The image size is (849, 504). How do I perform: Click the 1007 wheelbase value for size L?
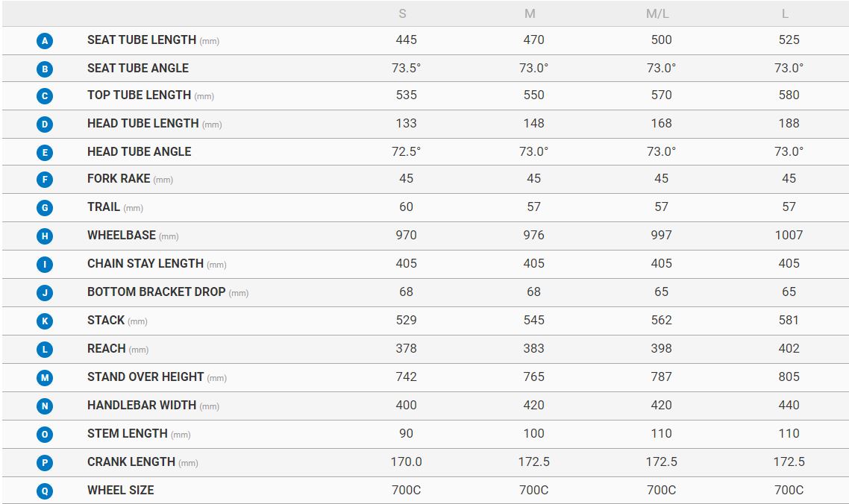(789, 236)
